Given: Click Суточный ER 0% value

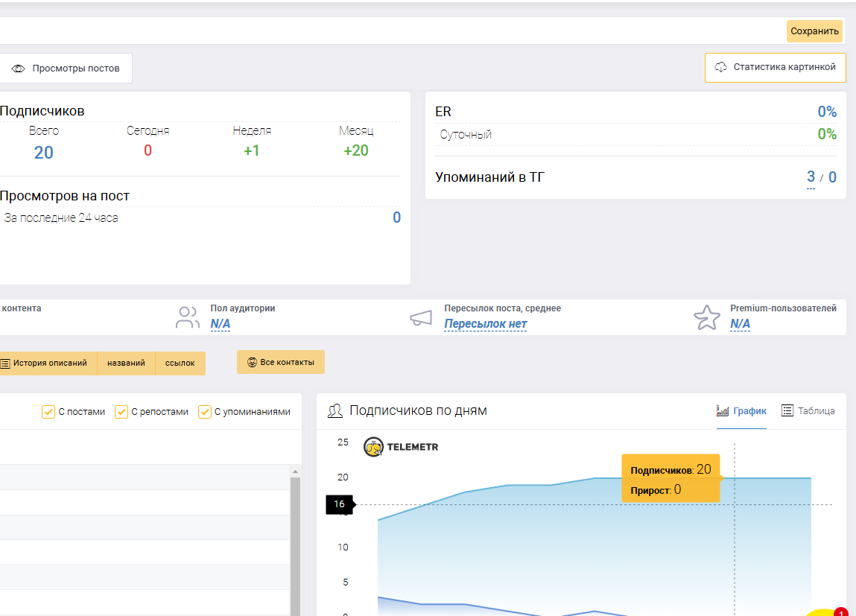Looking at the screenshot, I should point(827,134).
